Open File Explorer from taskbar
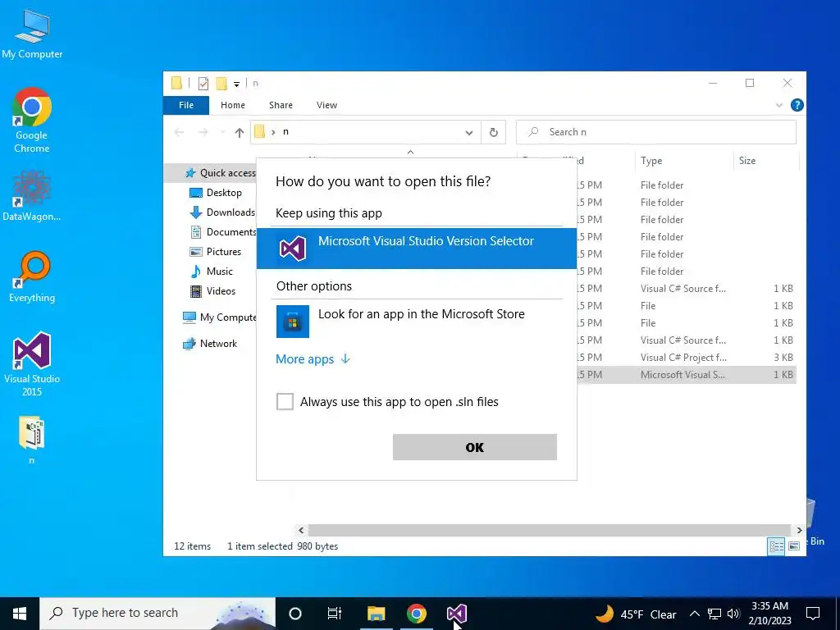Image resolution: width=840 pixels, height=630 pixels. (x=376, y=614)
